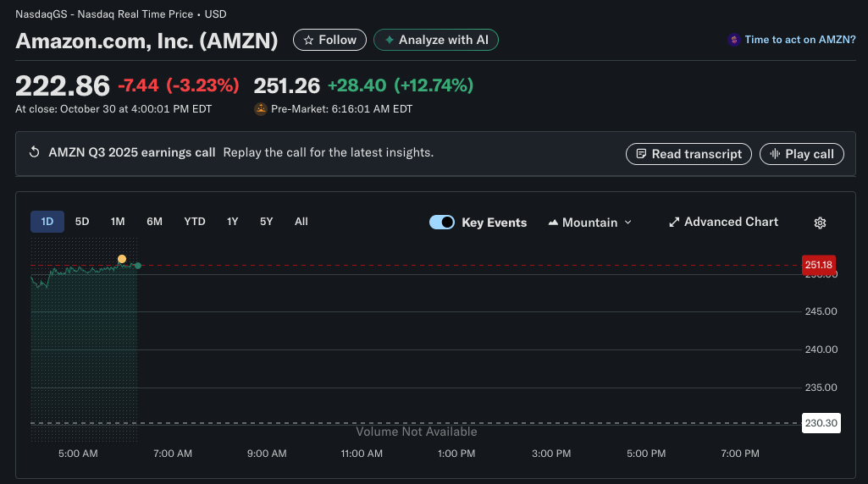Click the audio waveform icon in Play call
This screenshot has width=868, height=484.
pos(775,154)
